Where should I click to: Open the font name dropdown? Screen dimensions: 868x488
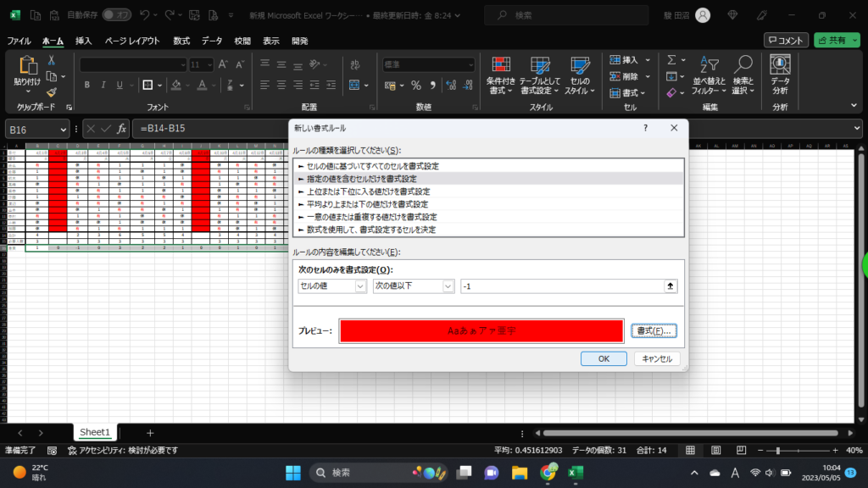(x=183, y=64)
